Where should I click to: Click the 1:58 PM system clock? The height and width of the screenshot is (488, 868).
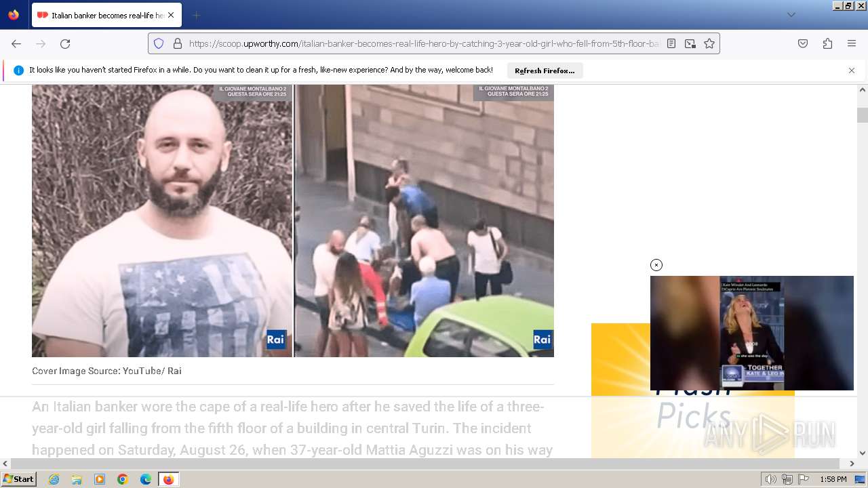coord(833,479)
